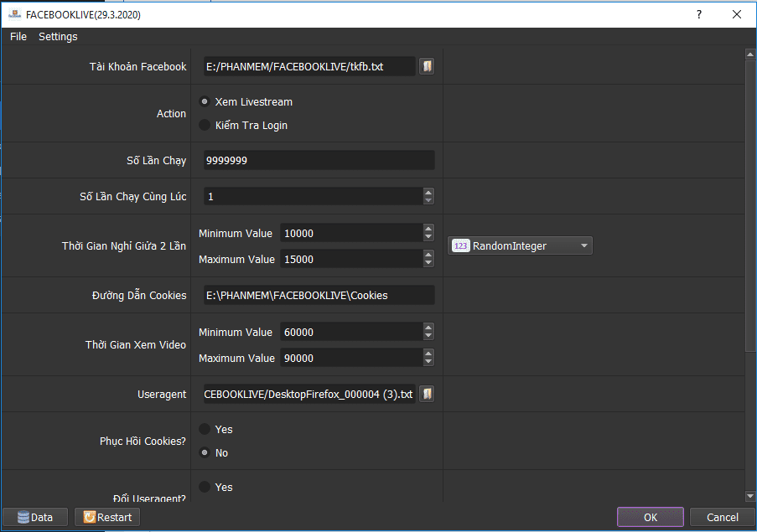The width and height of the screenshot is (757, 532).
Task: Select the Kiểm Tra Login radio option
Action: 205,125
